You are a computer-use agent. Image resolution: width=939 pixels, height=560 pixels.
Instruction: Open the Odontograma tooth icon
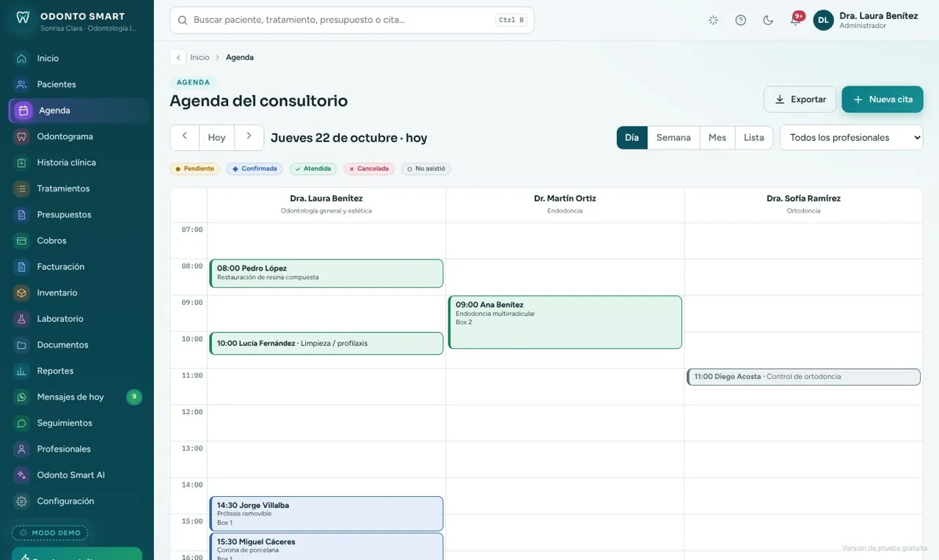click(22, 136)
